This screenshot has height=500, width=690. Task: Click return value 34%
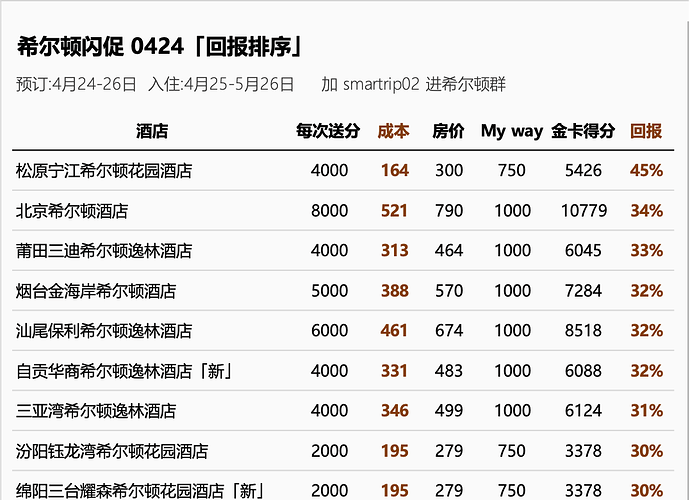point(646,211)
